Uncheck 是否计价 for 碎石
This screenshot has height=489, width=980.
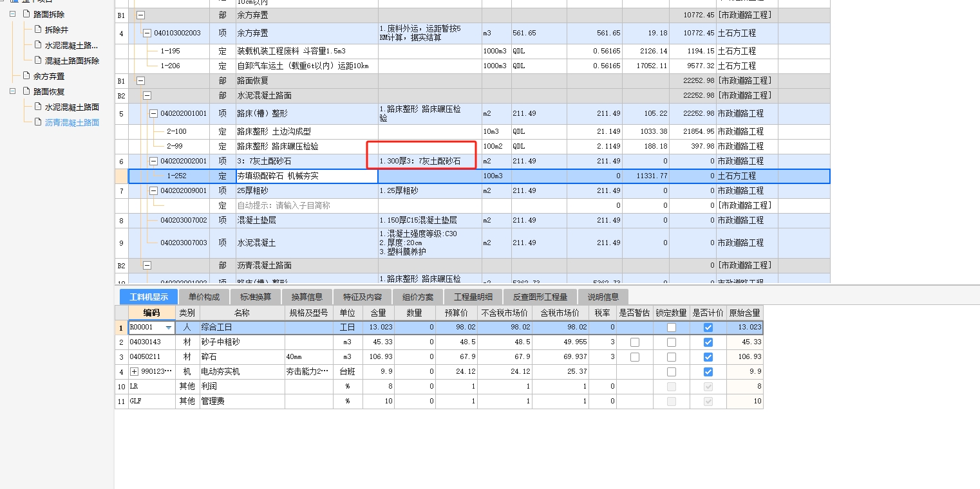point(708,357)
